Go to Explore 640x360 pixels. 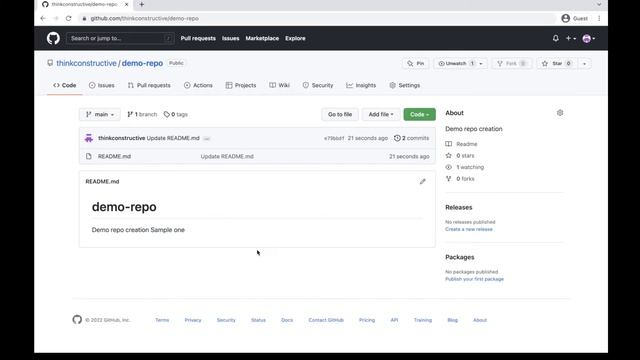click(295, 38)
